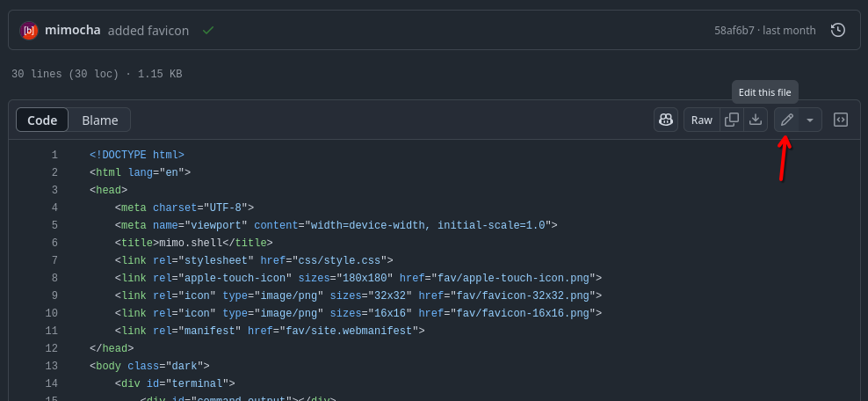Image resolution: width=868 pixels, height=401 pixels.
Task: Edit this file pencil icon
Action: point(786,120)
